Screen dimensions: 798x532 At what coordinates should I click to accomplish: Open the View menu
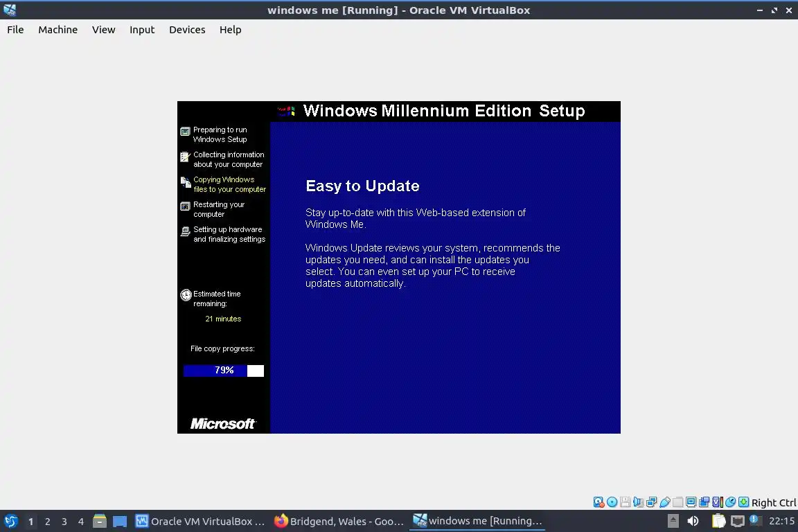[x=103, y=30]
